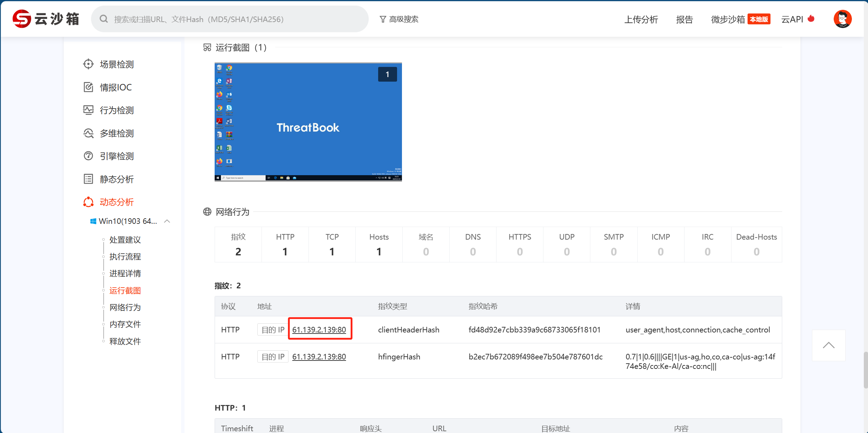
Task: Click highlighted 61.139.2.139:80 link
Action: tap(319, 330)
